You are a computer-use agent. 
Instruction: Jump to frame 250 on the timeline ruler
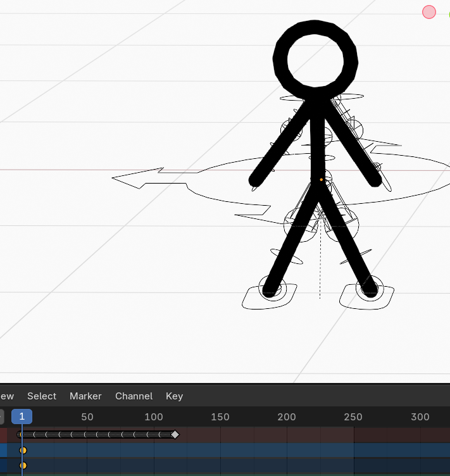(353, 416)
